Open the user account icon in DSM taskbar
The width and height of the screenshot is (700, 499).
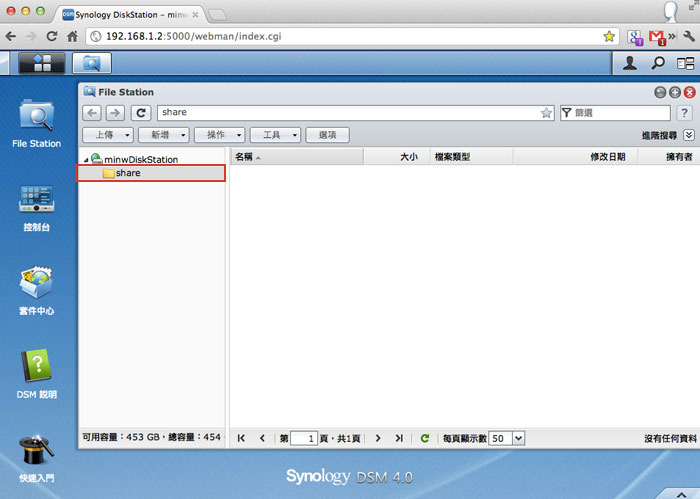[x=630, y=63]
